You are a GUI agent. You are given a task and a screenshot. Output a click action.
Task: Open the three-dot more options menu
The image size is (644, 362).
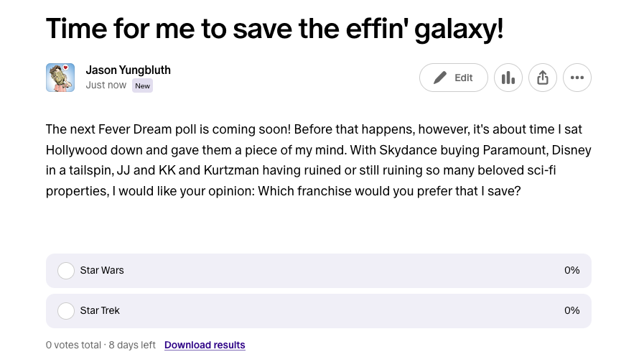tap(577, 78)
